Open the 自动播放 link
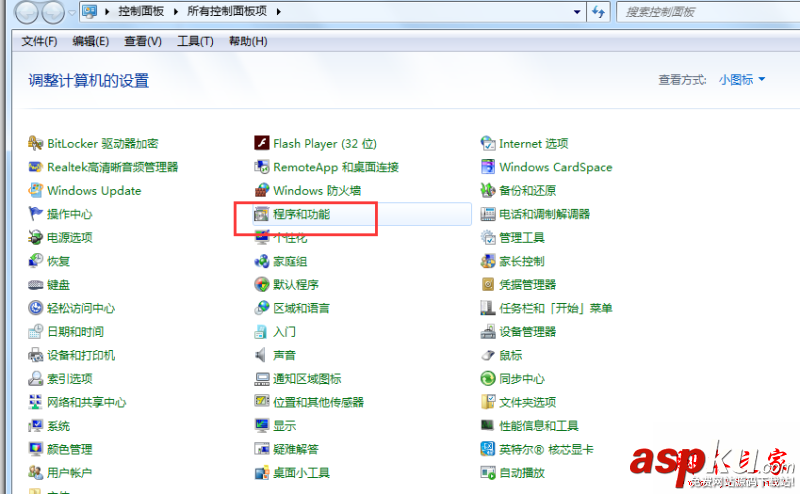The height and width of the screenshot is (494, 800). point(522,473)
